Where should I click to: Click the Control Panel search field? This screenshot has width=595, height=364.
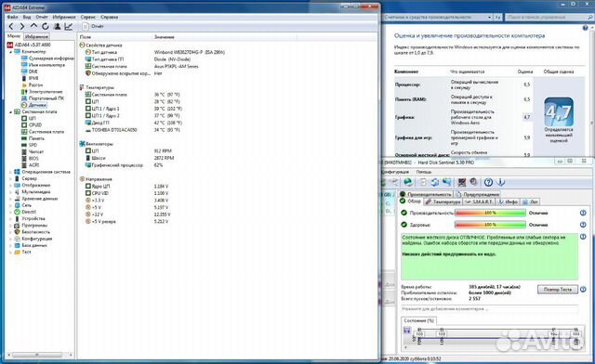549,17
